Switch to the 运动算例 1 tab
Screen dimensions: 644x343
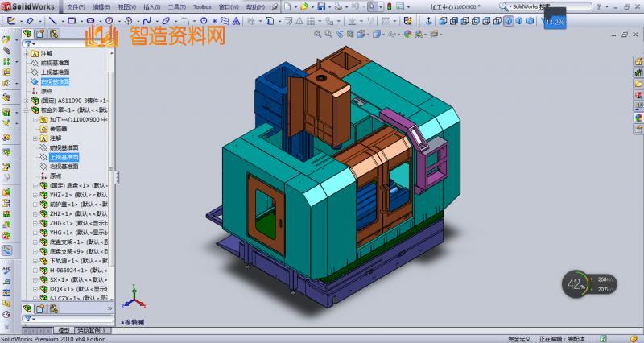[92, 331]
